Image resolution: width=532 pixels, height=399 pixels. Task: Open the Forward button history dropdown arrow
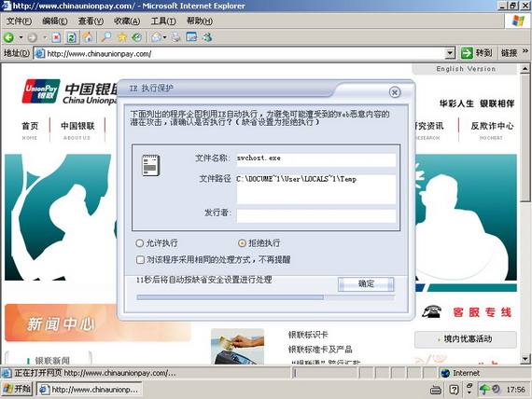[x=44, y=37]
